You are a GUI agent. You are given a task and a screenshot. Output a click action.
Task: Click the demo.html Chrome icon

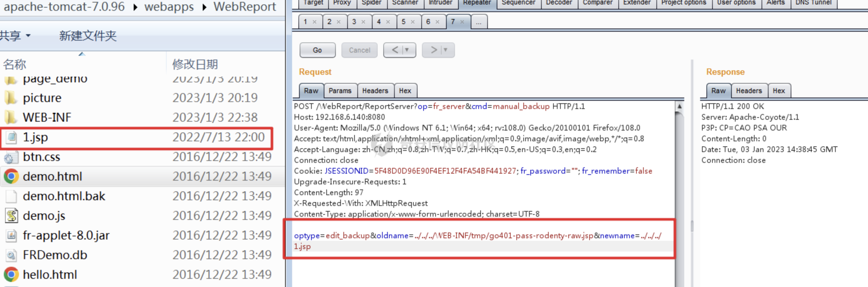click(x=11, y=176)
